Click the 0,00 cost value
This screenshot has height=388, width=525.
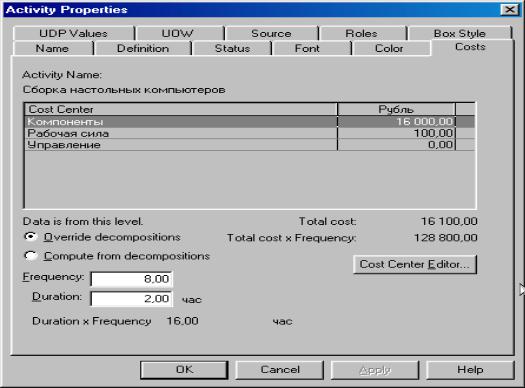[441, 145]
